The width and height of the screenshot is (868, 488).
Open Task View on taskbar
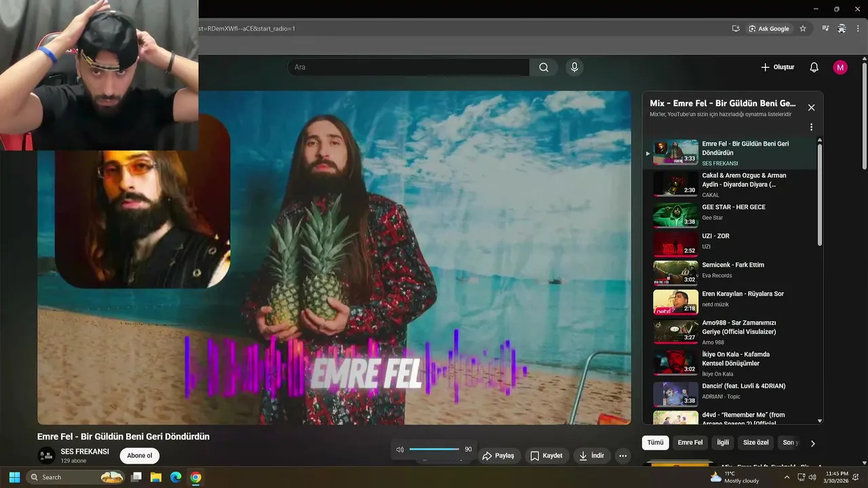(x=136, y=477)
